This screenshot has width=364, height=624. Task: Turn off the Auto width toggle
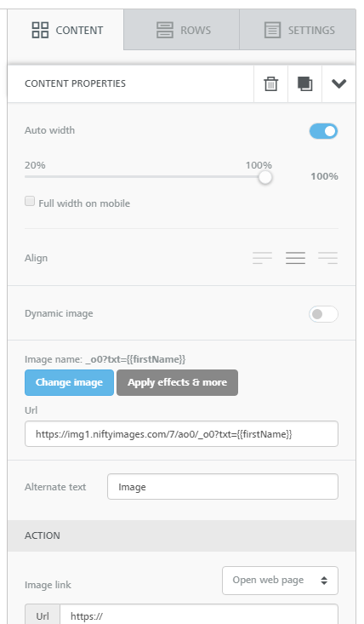(323, 131)
